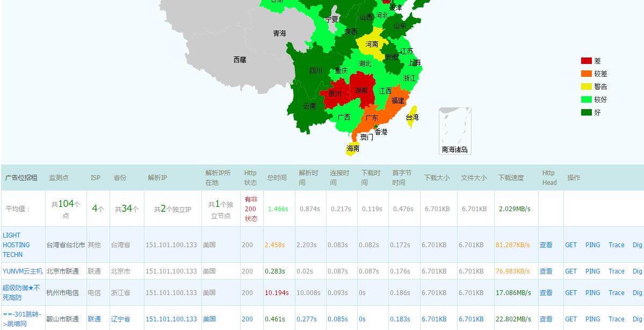644x330 pixels.
Task: Click the 南海诸岛 inset map
Action: [x=455, y=131]
